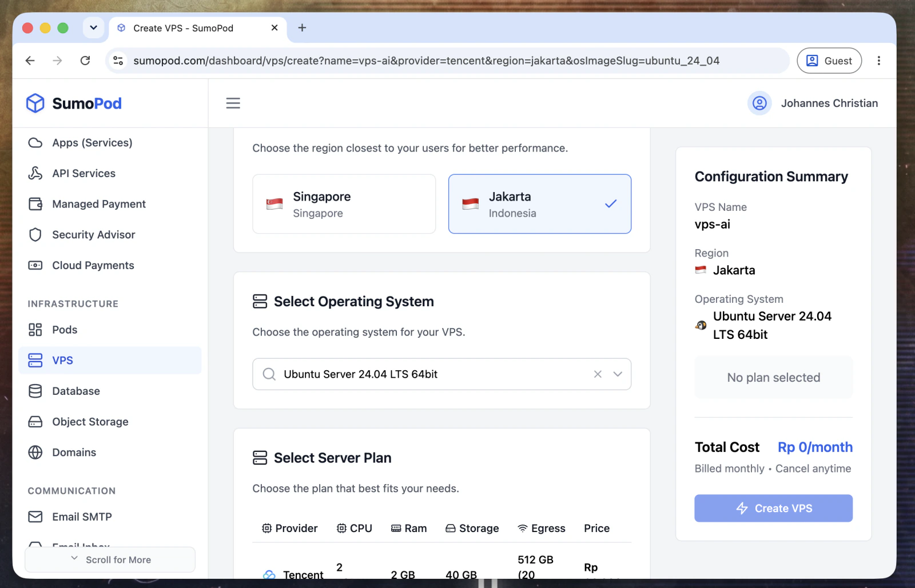Click "Ubuntu Server 24.04 LTS 64bit" in summary
915x588 pixels.
[x=772, y=326]
